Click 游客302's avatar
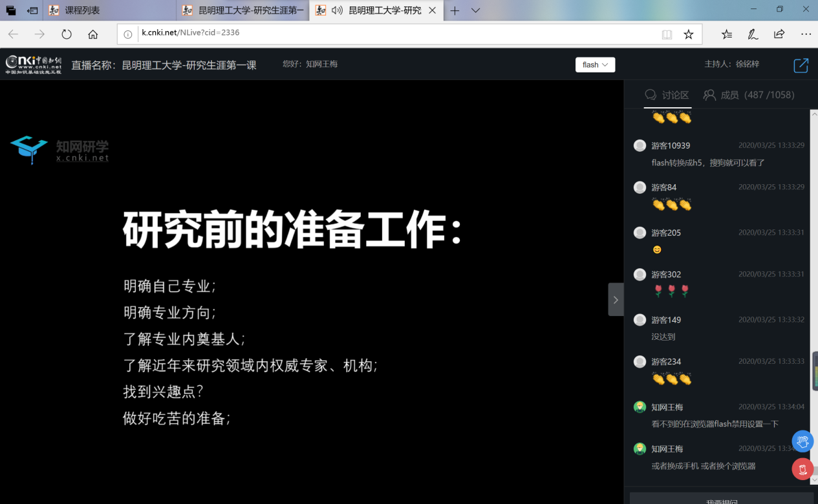This screenshot has height=504, width=818. pos(640,275)
